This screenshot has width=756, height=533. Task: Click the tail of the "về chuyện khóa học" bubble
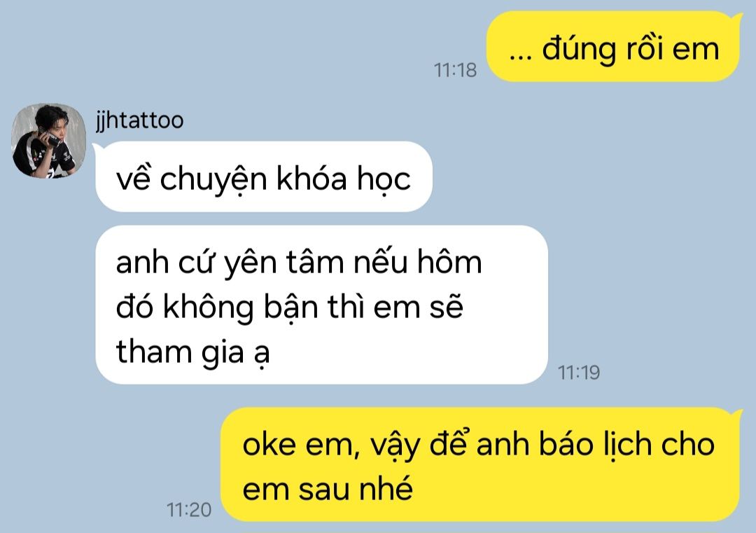(x=95, y=149)
